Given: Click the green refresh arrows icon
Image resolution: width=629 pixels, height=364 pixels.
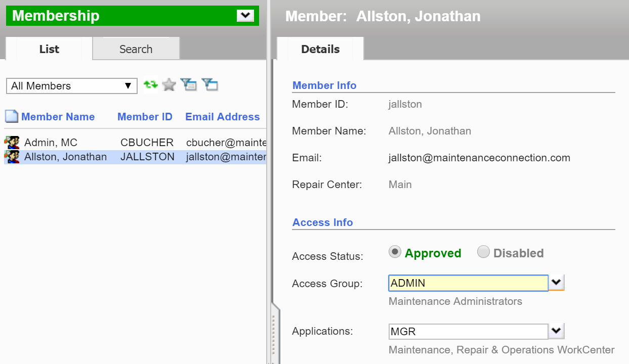Looking at the screenshot, I should click(150, 85).
